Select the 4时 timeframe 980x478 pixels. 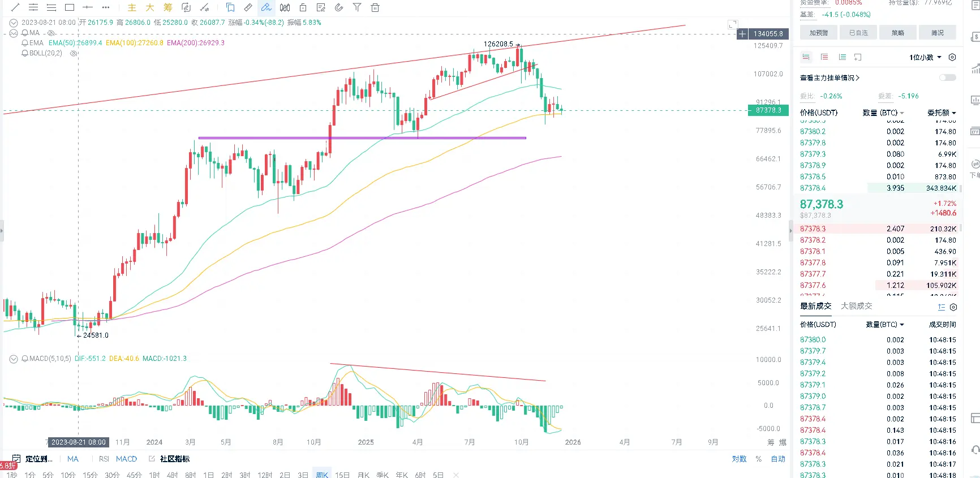click(x=173, y=475)
